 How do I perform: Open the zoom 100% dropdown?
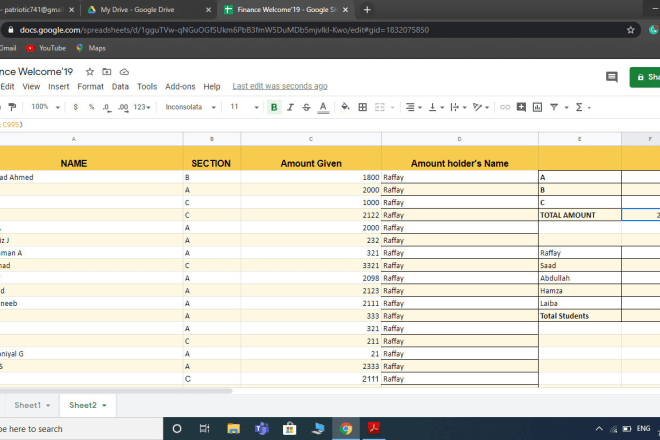coord(45,106)
